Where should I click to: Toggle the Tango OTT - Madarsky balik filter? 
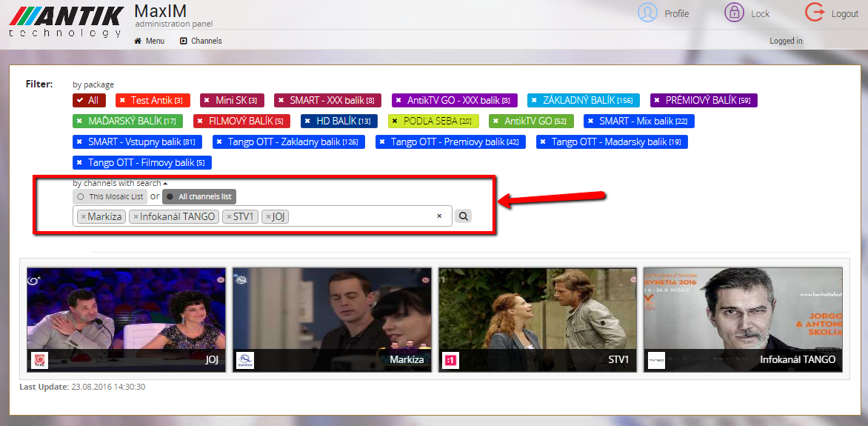point(612,142)
